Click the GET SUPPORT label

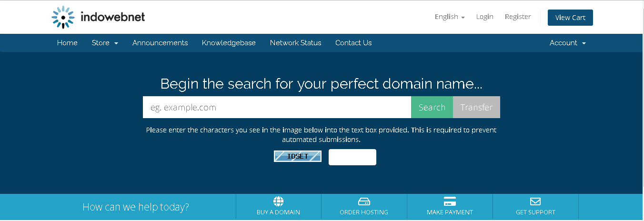pos(535,212)
